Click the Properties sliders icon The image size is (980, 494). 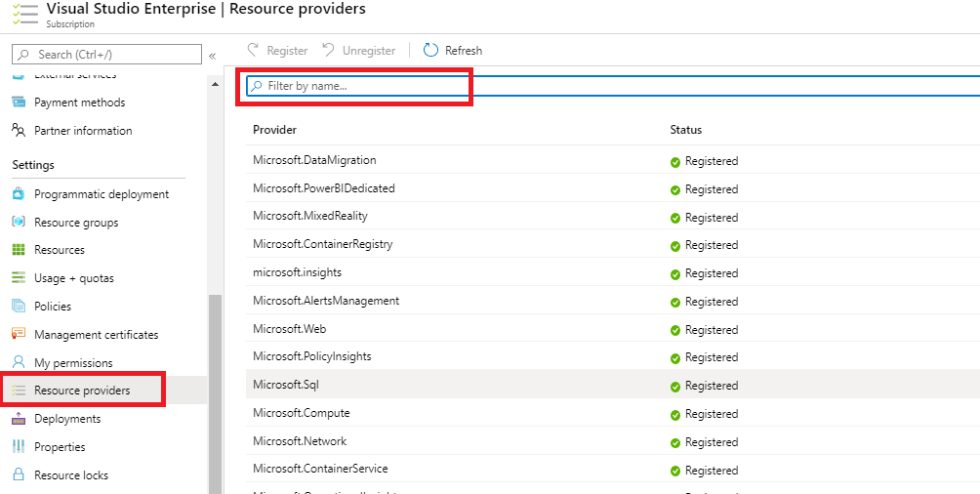(19, 446)
